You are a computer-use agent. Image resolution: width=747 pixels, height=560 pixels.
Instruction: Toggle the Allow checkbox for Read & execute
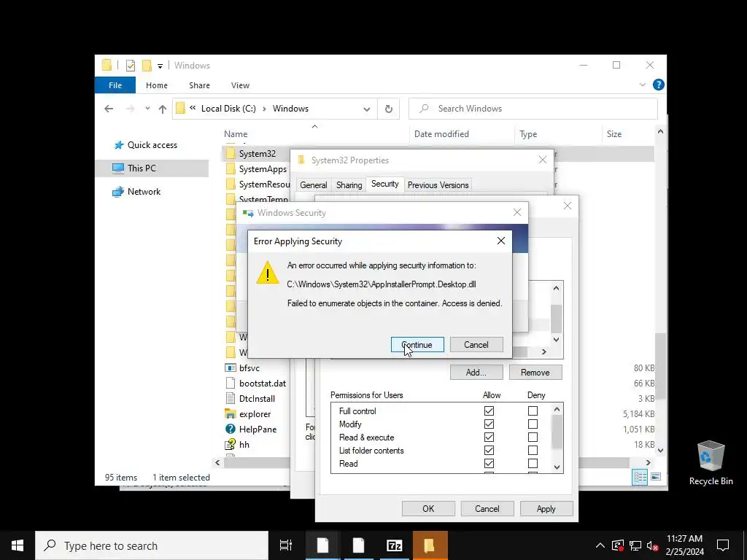pyautogui.click(x=489, y=437)
